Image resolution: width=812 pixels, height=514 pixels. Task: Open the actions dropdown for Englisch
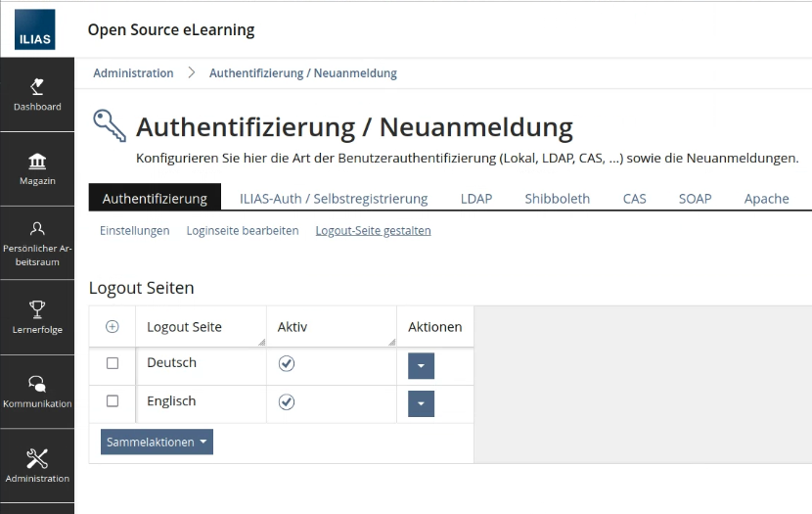[x=421, y=403]
